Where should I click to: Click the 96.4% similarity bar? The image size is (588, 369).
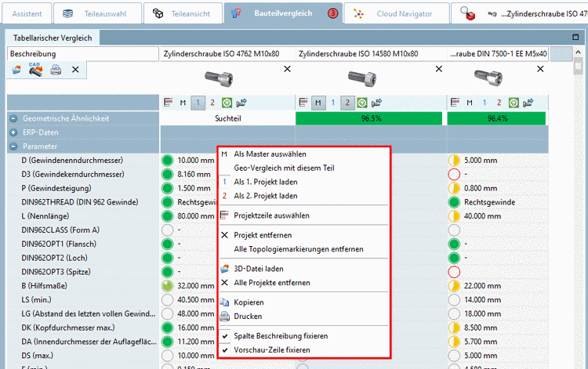[496, 118]
